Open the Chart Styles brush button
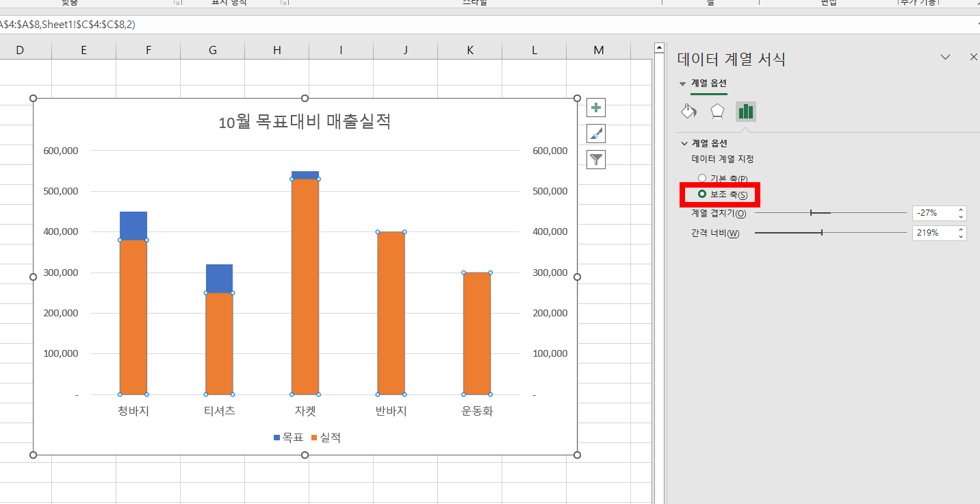 (x=596, y=134)
